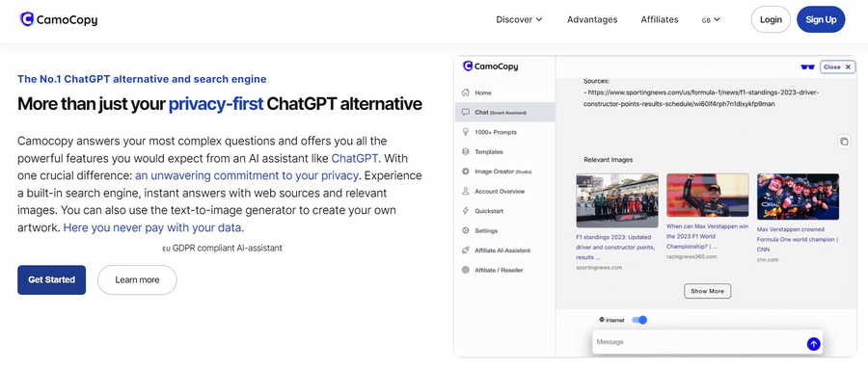The width and height of the screenshot is (868, 370).
Task: Open the Discover dropdown menu
Action: point(519,19)
